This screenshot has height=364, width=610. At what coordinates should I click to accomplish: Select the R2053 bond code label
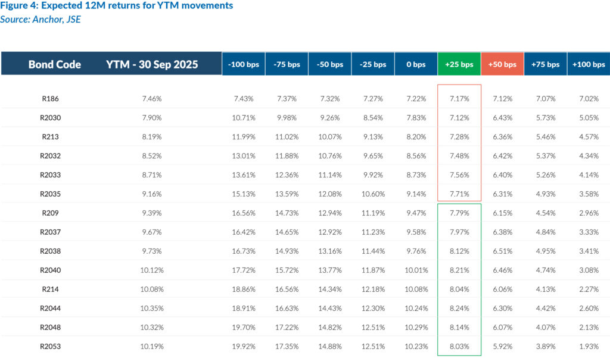(x=51, y=346)
